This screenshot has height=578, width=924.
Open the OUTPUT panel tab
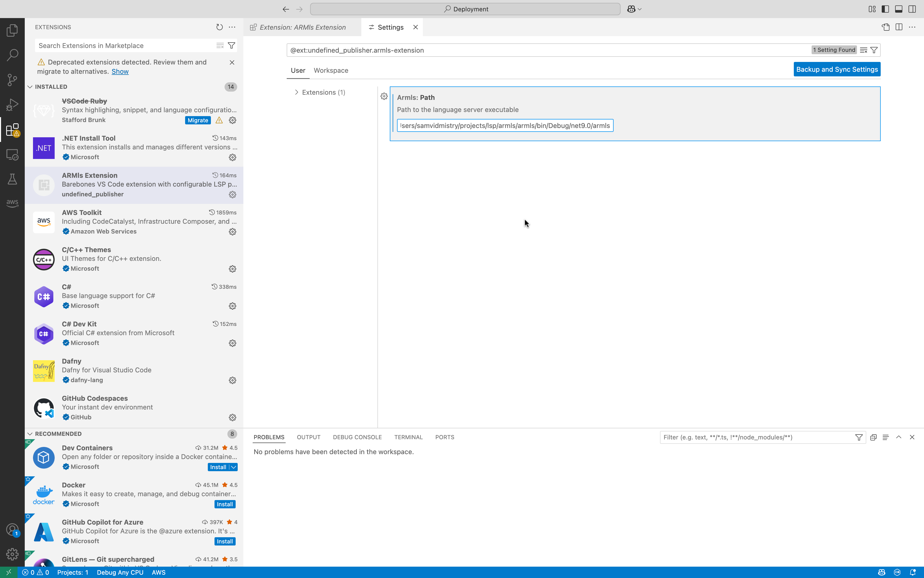coord(309,437)
